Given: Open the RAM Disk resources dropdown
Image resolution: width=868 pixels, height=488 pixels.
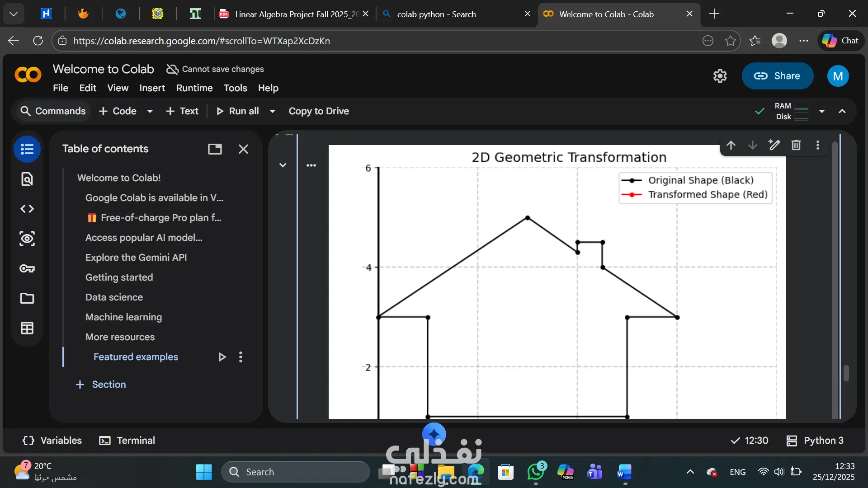Looking at the screenshot, I should click(822, 111).
